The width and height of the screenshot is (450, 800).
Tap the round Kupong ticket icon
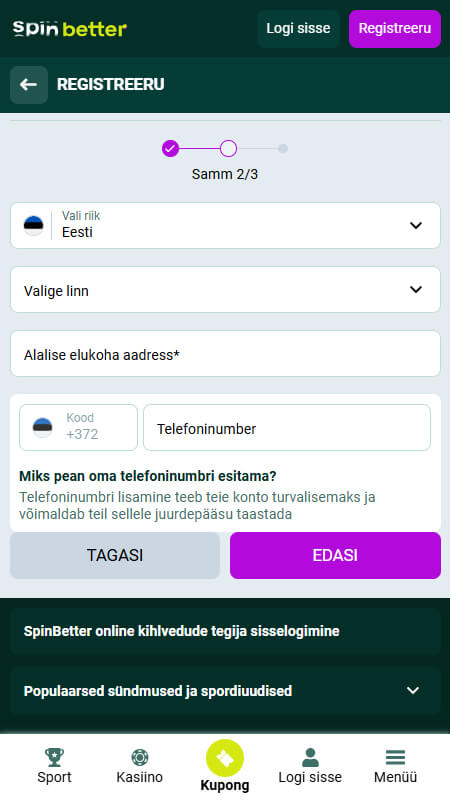pyautogui.click(x=225, y=758)
